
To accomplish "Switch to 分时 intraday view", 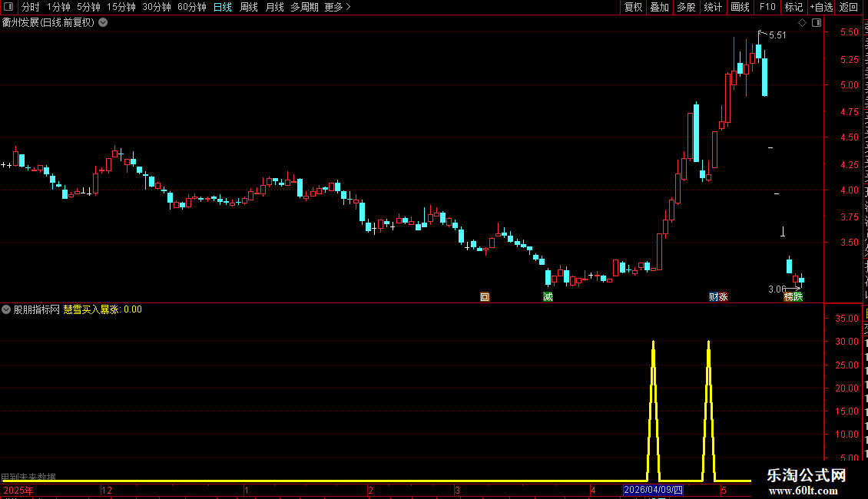I will pyautogui.click(x=31, y=7).
